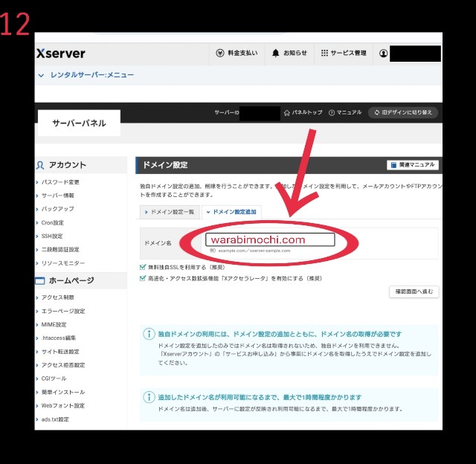Open Webフォント設定 in sidebar
The height and width of the screenshot is (464, 476).
(62, 405)
